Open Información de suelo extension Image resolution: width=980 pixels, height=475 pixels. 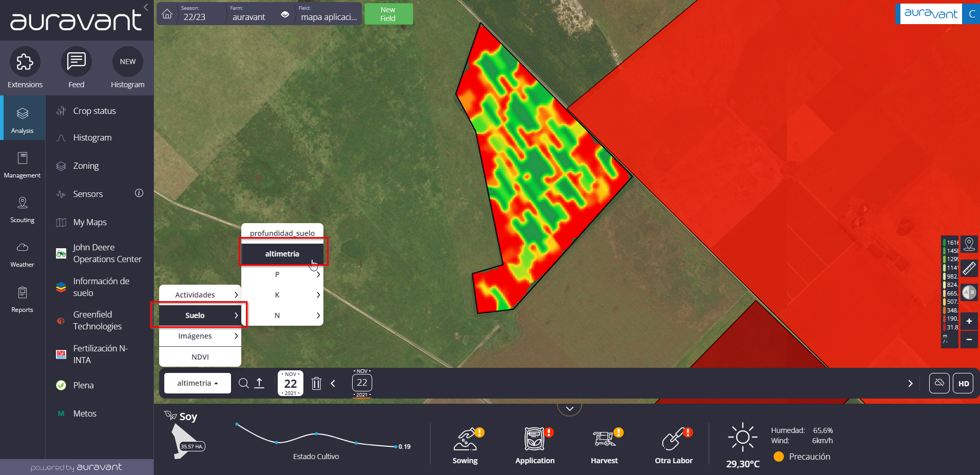coord(100,287)
